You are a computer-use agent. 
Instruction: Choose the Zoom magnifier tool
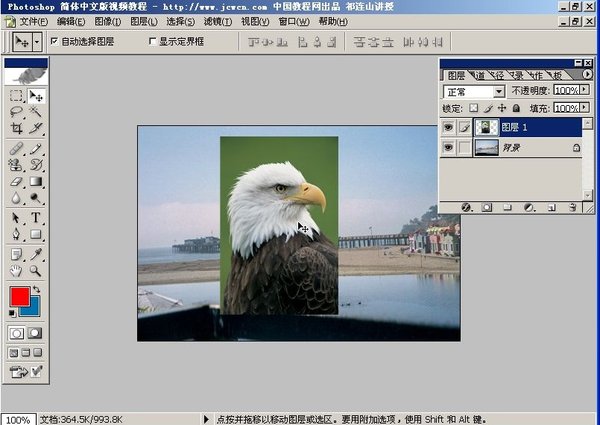click(x=36, y=270)
